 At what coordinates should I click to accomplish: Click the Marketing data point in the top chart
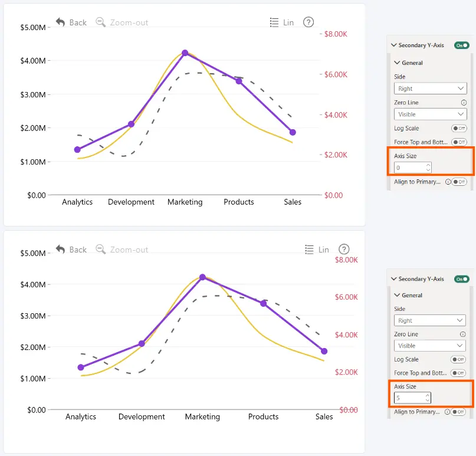tap(185, 53)
